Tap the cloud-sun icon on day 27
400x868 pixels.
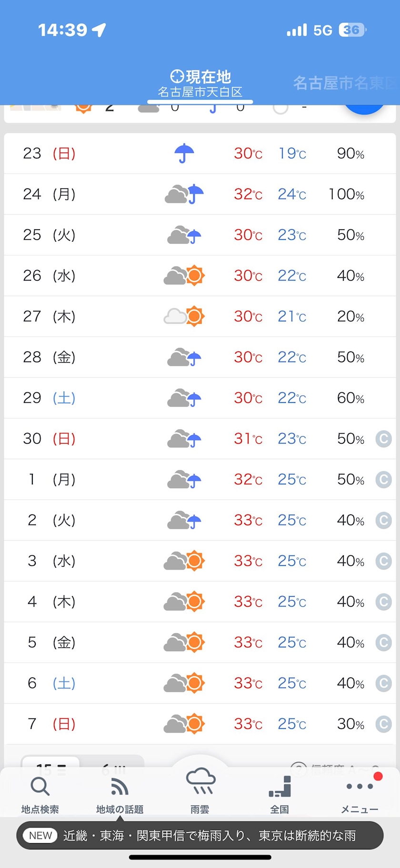click(x=184, y=316)
